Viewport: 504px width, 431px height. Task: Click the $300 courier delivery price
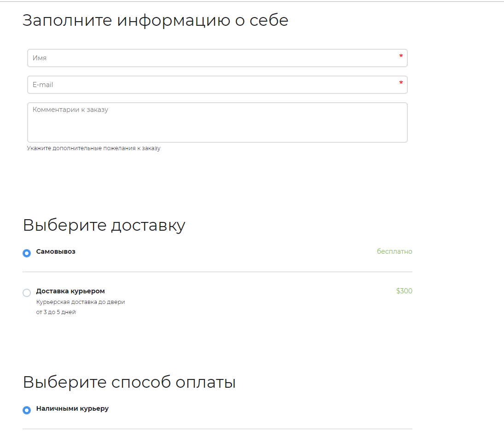[x=404, y=291]
